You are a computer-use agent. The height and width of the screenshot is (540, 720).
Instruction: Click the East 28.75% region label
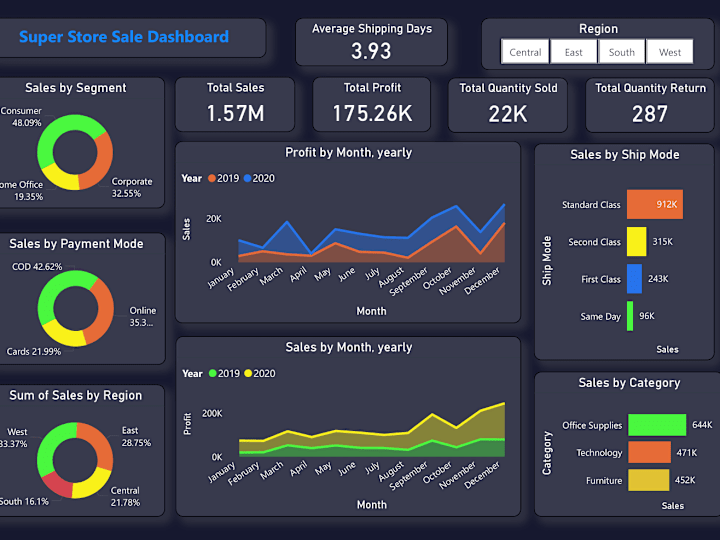click(x=136, y=437)
